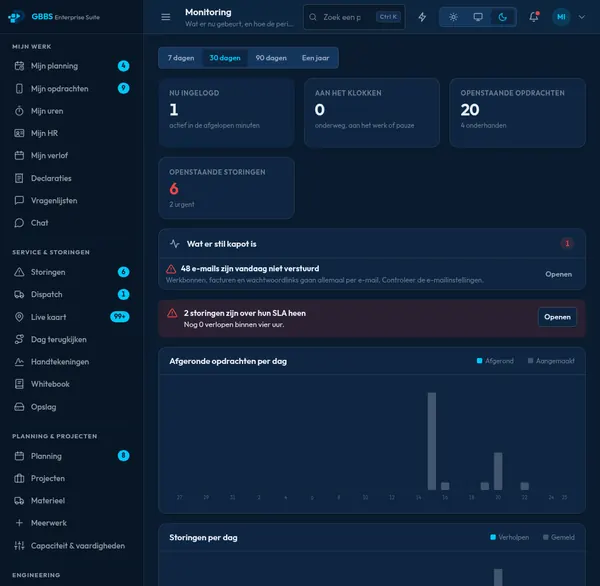
Task: Open notifications bell icon
Action: pyautogui.click(x=534, y=17)
